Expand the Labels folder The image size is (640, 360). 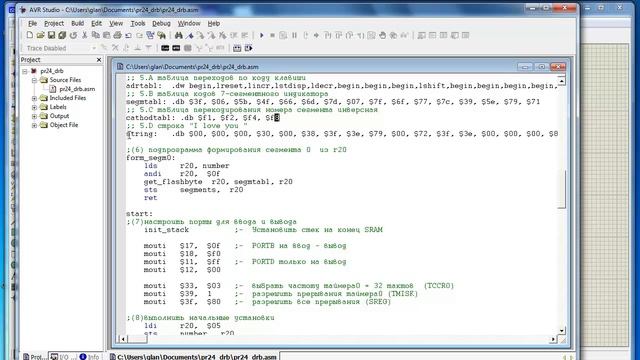(x=34, y=107)
